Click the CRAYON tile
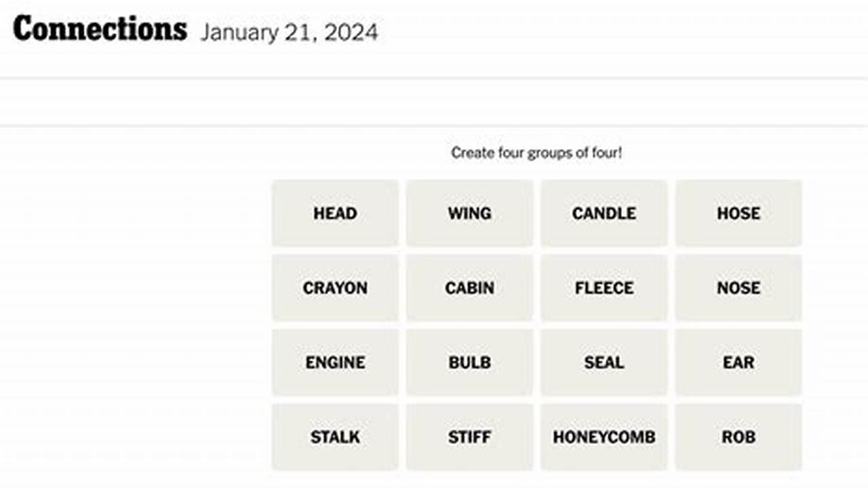This screenshot has width=868, height=488. [335, 287]
